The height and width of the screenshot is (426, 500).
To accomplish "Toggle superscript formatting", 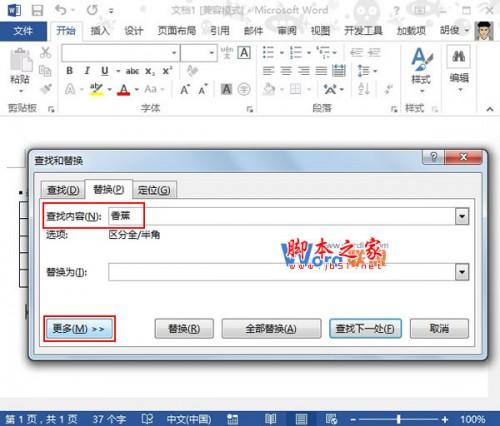I will (x=167, y=71).
